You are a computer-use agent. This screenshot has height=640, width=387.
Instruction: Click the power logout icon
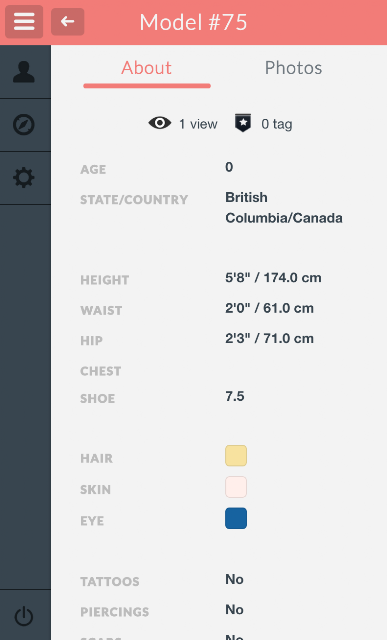(24, 616)
